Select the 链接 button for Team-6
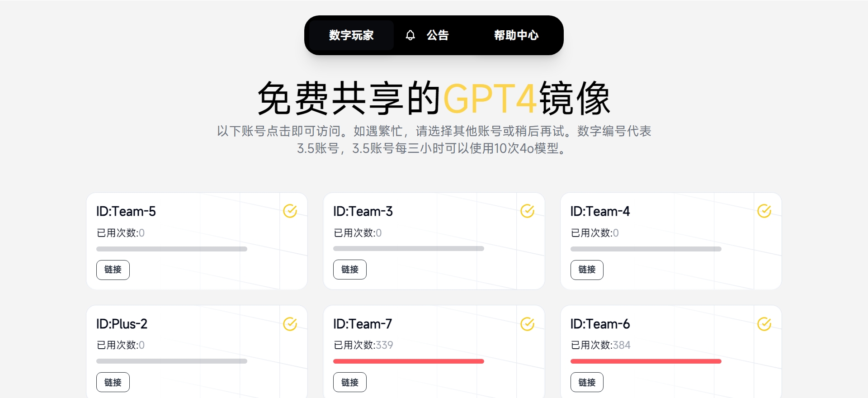This screenshot has height=398, width=868. tap(586, 382)
